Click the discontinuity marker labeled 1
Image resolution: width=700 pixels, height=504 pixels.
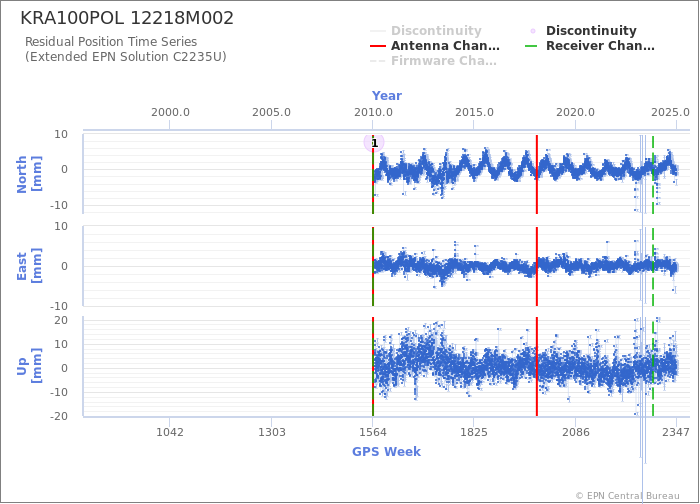click(374, 143)
